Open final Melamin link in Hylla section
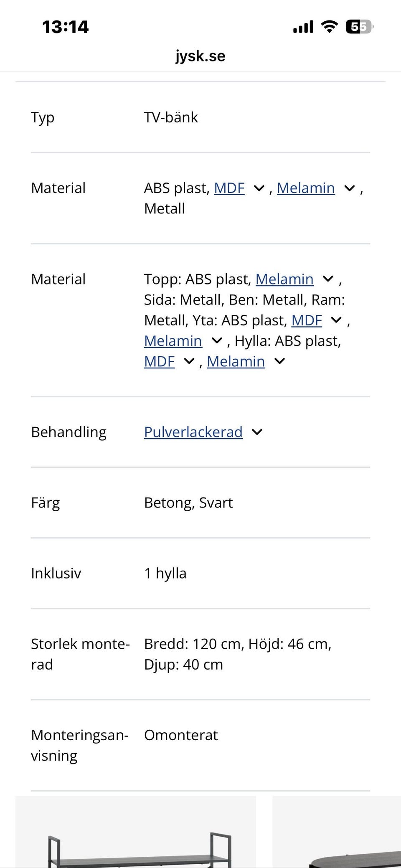 pos(236,361)
